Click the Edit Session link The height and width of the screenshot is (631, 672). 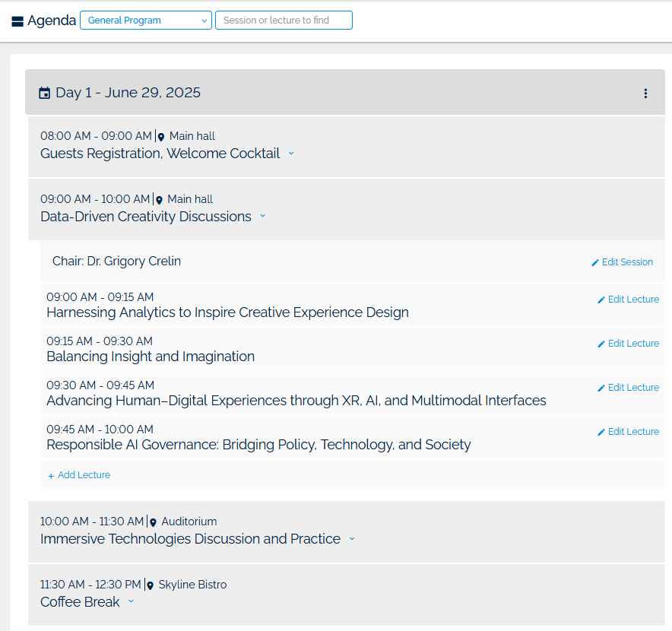click(628, 262)
